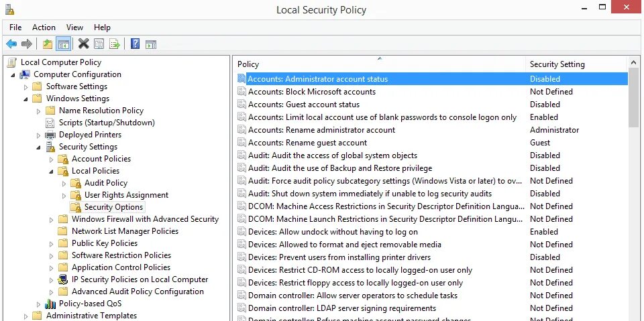This screenshot has width=644, height=321.
Task: Click the Forward arrow toolbar button
Action: [x=27, y=44]
